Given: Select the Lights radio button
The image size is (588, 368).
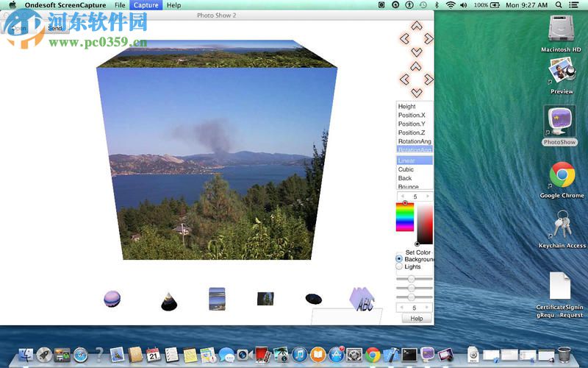Looking at the screenshot, I should 399,266.
